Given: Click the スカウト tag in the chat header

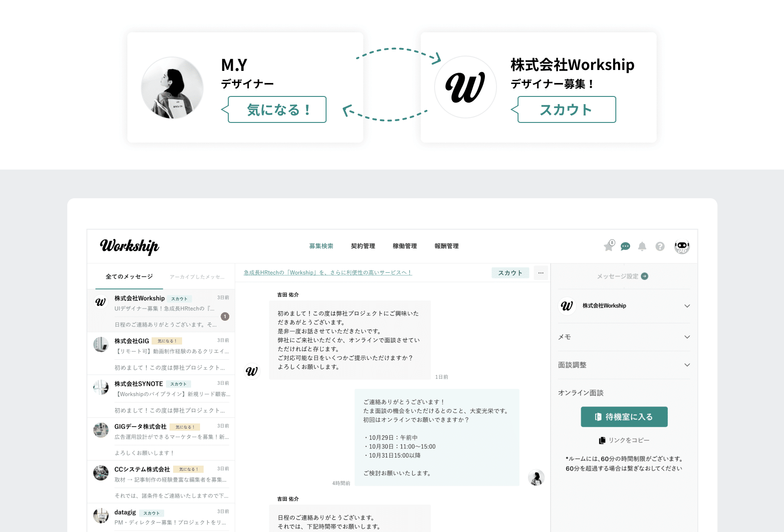Looking at the screenshot, I should pos(510,273).
